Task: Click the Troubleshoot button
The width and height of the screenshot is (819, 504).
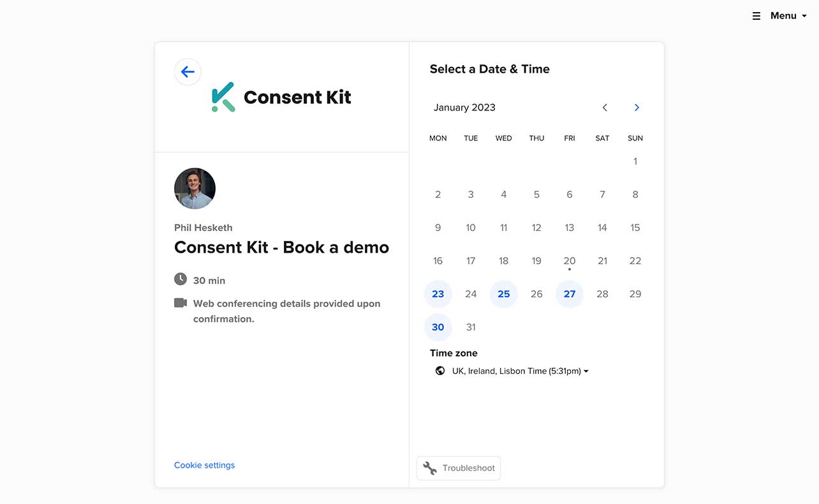Action: [459, 468]
